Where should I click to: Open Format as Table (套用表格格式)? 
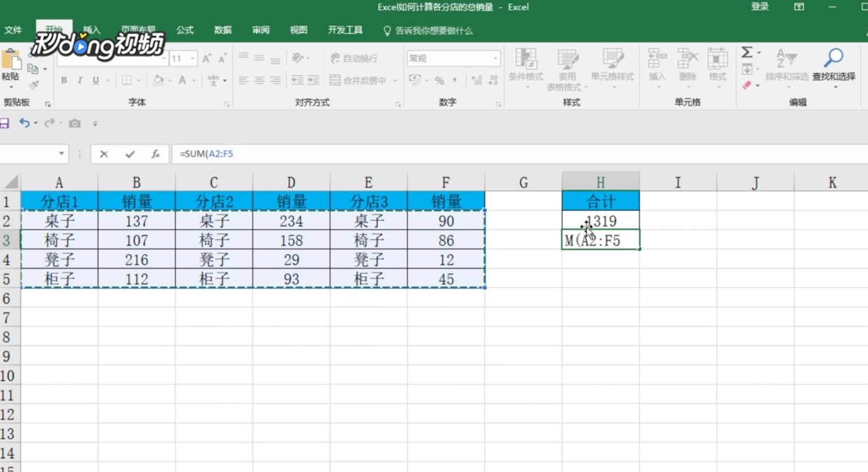tap(567, 69)
